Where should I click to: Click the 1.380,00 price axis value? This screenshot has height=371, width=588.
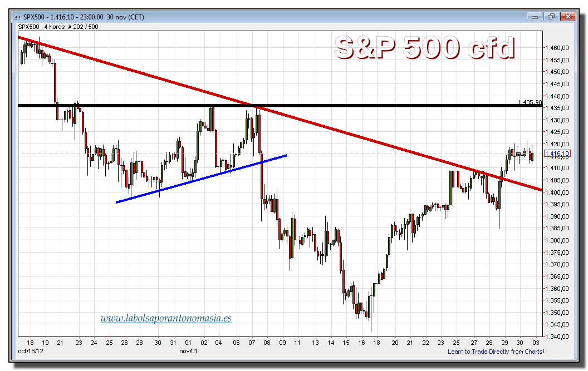pos(557,240)
